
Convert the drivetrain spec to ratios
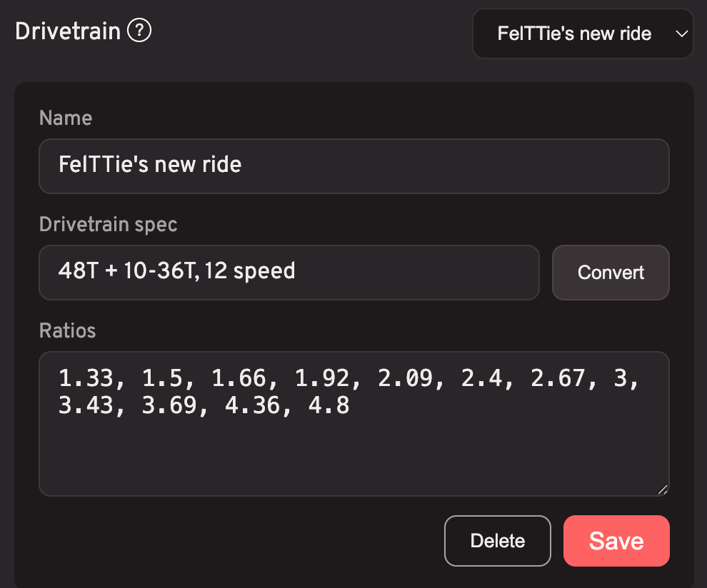pos(611,273)
